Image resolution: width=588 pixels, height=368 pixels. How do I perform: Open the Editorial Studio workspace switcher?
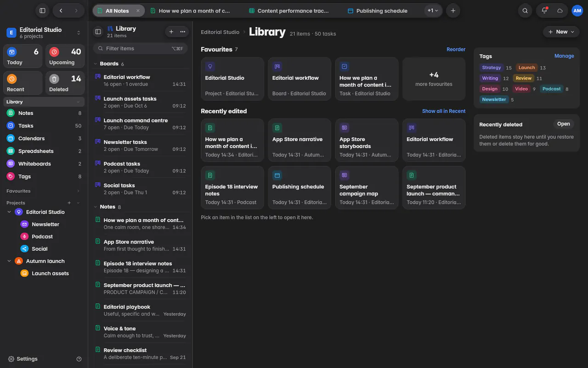(x=44, y=33)
